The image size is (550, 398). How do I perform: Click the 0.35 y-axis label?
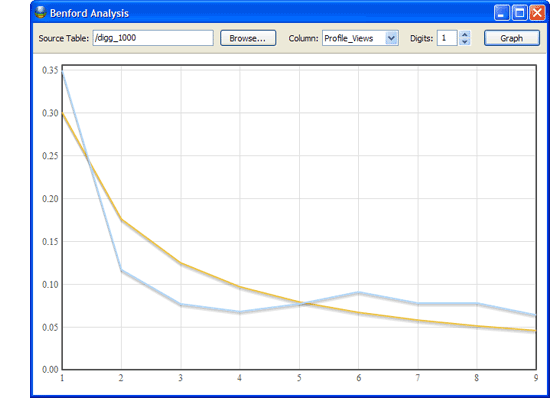point(50,70)
